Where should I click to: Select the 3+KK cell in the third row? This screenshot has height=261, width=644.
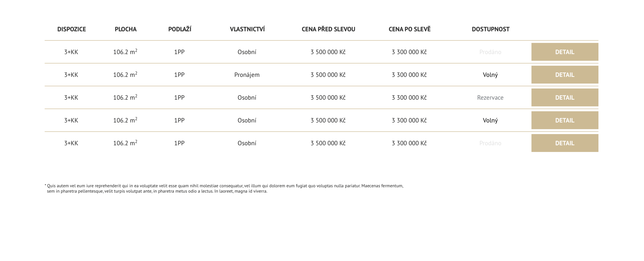pos(71,97)
